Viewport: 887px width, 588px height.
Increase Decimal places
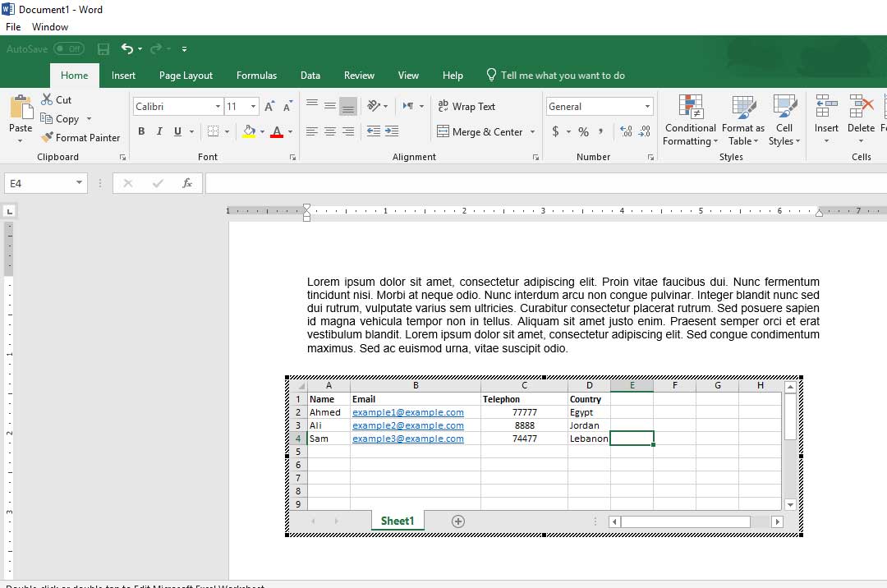tap(626, 131)
